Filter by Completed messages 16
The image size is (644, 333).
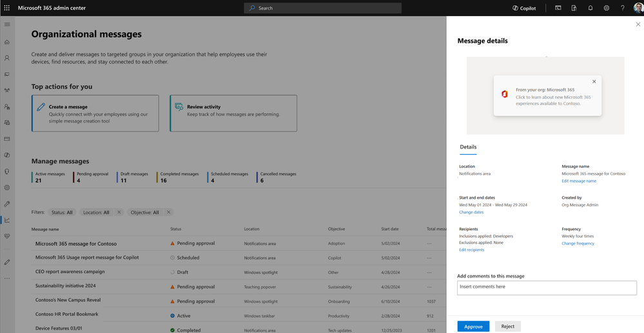click(178, 177)
